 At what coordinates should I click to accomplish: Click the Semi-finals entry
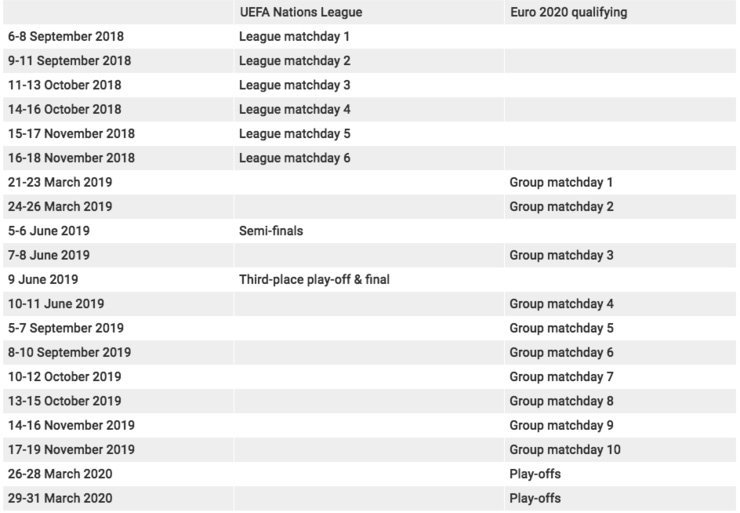pyautogui.click(x=271, y=231)
